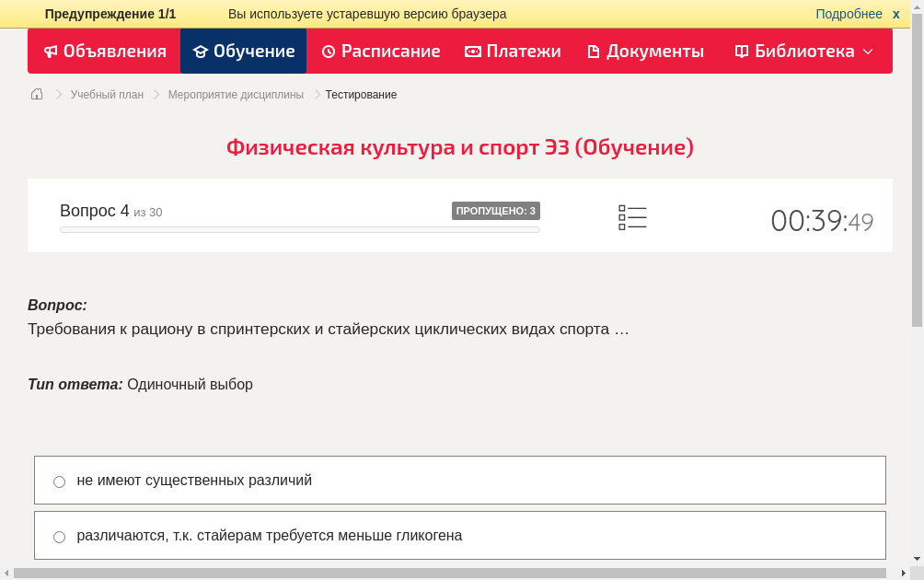
Task: Go to Учебный план breadcrumb
Action: pos(107,95)
